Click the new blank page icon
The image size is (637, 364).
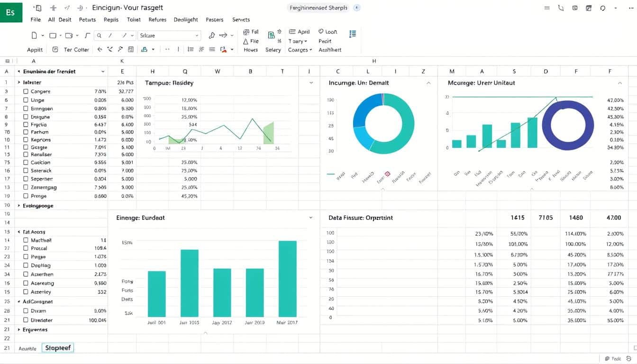34,36
